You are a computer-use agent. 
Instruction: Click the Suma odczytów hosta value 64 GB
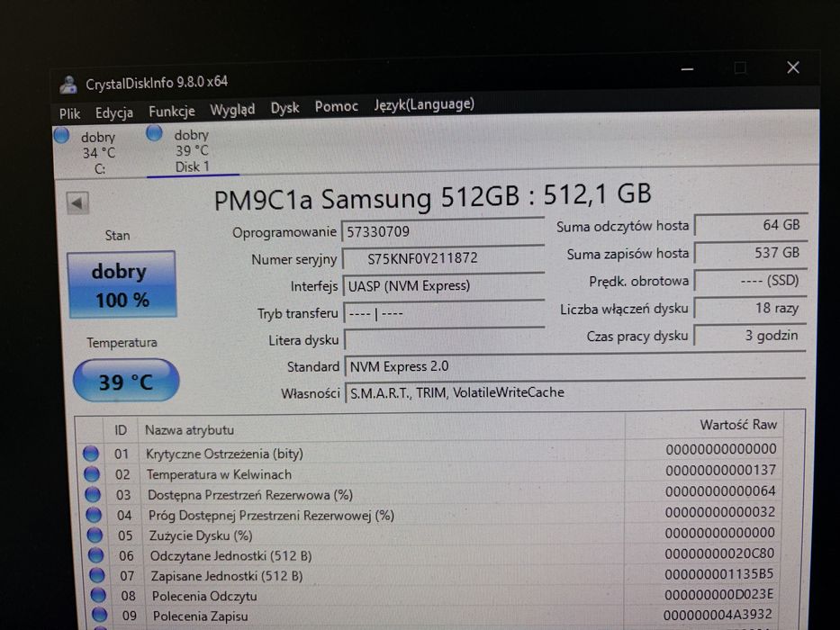tap(751, 225)
